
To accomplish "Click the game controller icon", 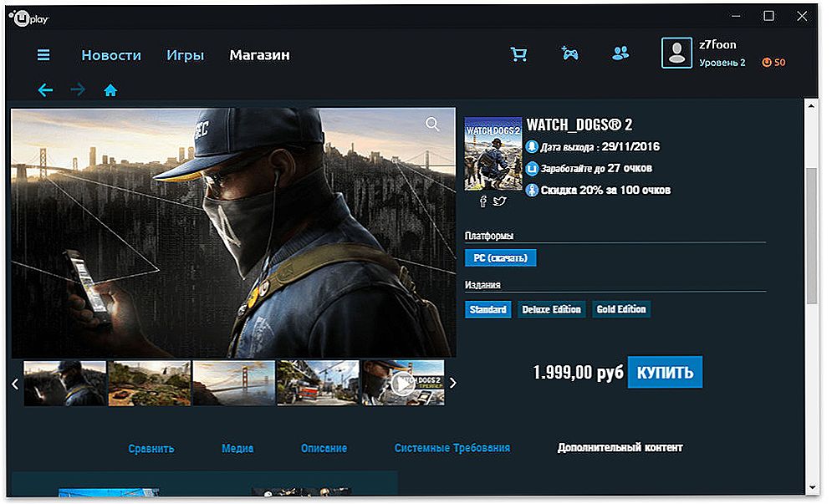I will 570,53.
